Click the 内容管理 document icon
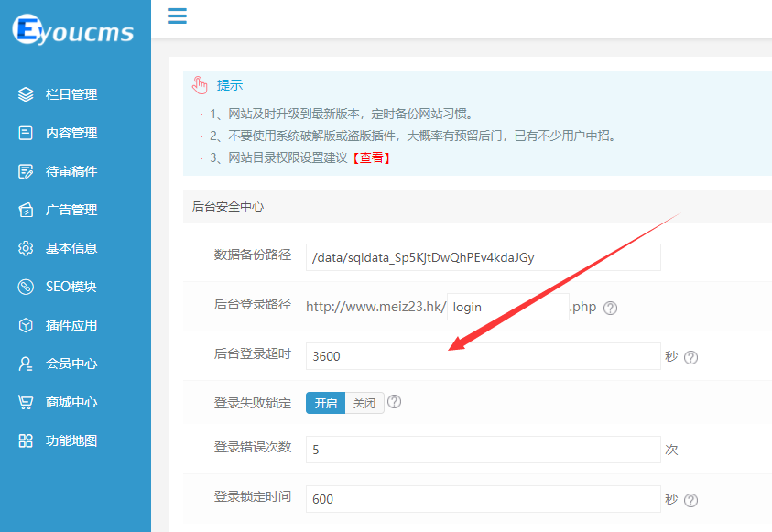This screenshot has height=532, width=772. 26,133
